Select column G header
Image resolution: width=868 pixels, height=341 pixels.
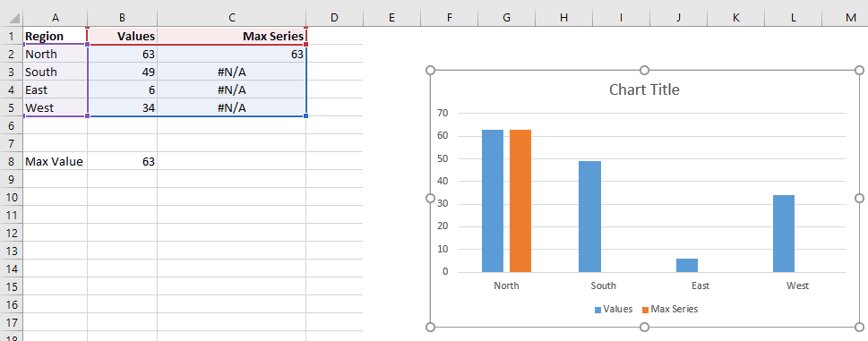[506, 18]
